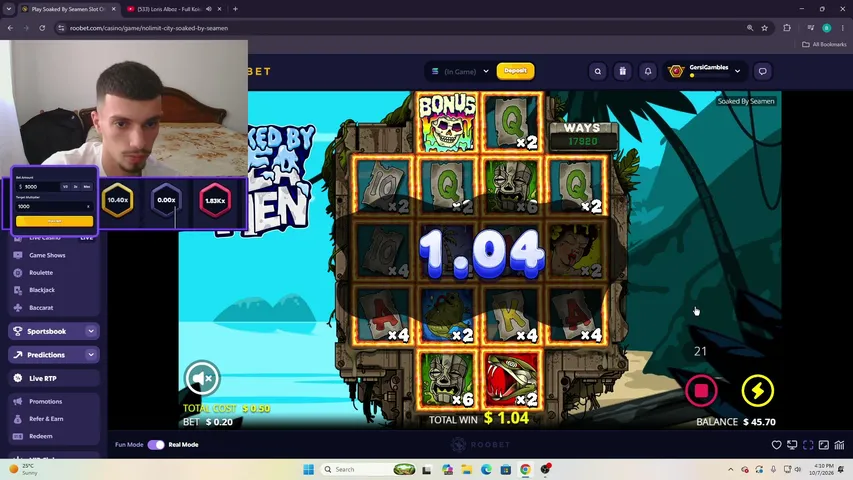The width and height of the screenshot is (853, 480).
Task: Open the rewards gift icon
Action: (622, 71)
